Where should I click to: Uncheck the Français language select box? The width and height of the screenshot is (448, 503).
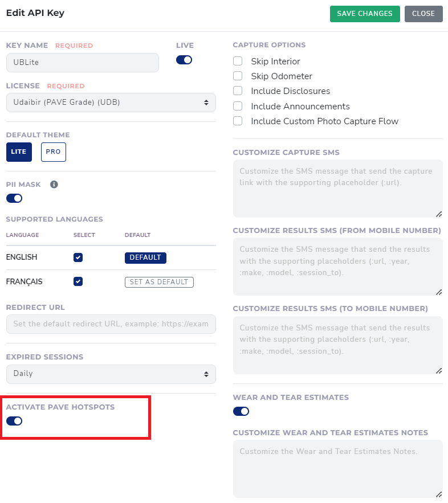pyautogui.click(x=78, y=281)
